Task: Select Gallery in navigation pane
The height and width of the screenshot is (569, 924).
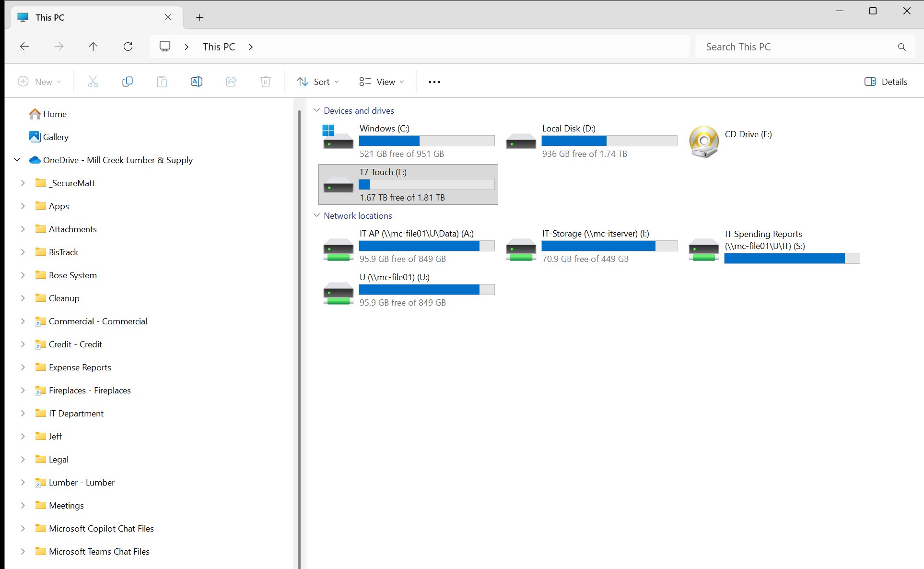Action: click(56, 137)
